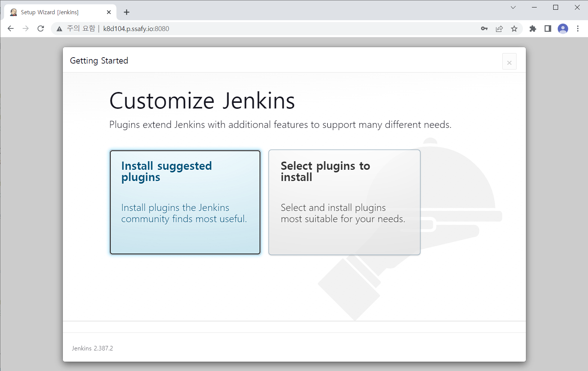Click the Plugins extend Jenkins description text
588x371 pixels.
click(280, 125)
